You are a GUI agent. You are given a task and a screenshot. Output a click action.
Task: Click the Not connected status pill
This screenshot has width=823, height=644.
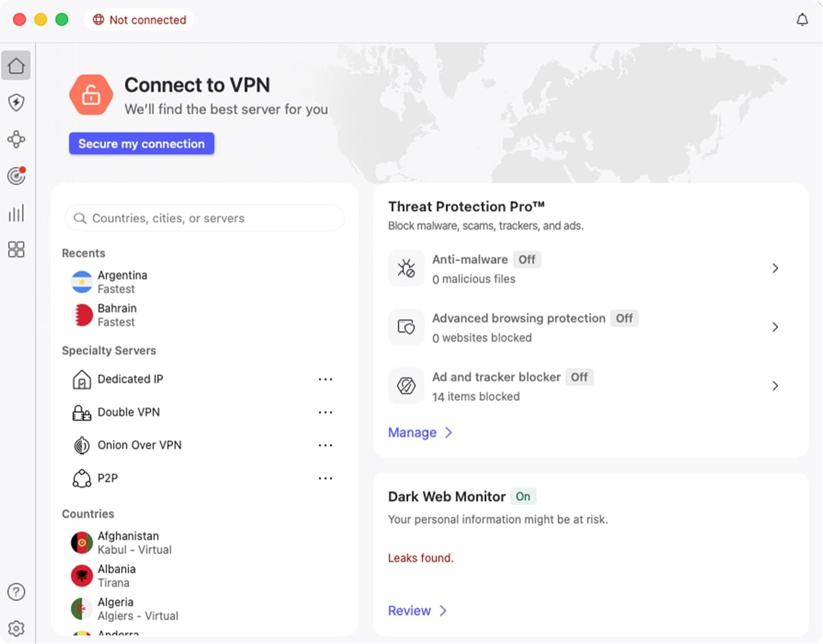click(139, 20)
